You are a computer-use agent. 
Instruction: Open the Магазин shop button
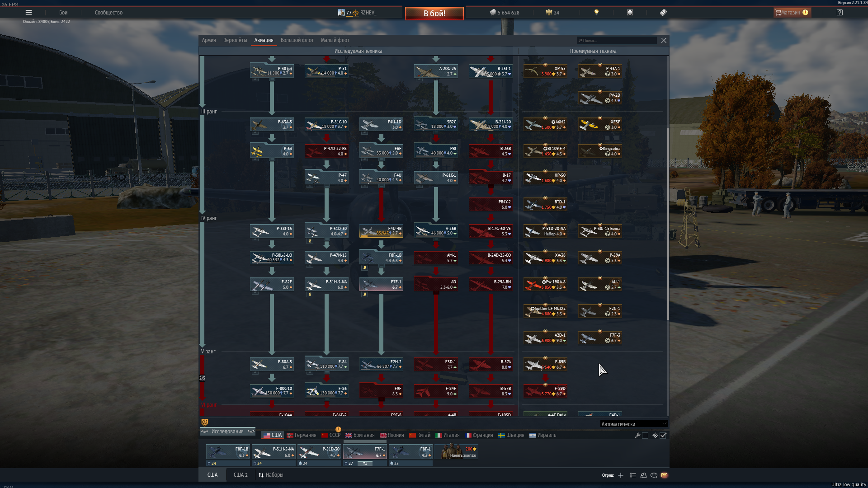point(792,13)
